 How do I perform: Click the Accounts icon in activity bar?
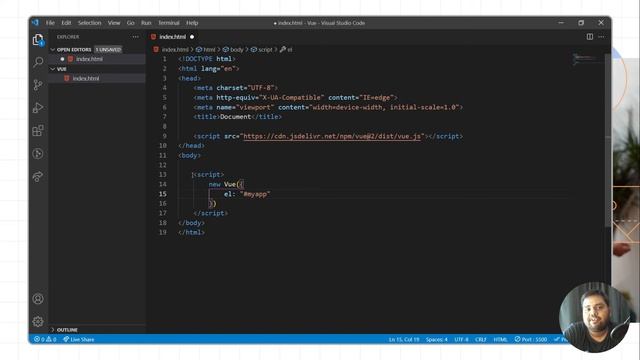click(38, 299)
